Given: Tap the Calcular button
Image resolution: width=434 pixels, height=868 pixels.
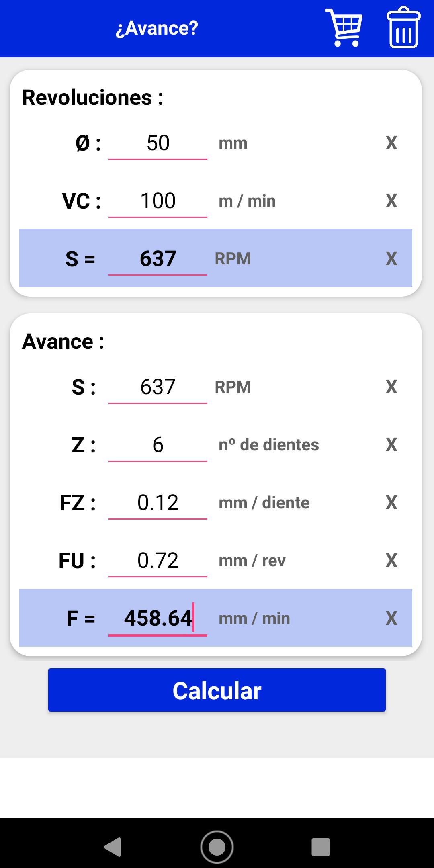Looking at the screenshot, I should pyautogui.click(x=217, y=690).
